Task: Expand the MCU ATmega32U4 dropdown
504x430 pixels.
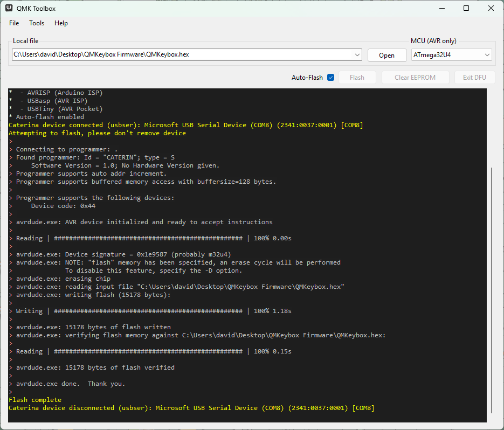Action: [x=451, y=55]
